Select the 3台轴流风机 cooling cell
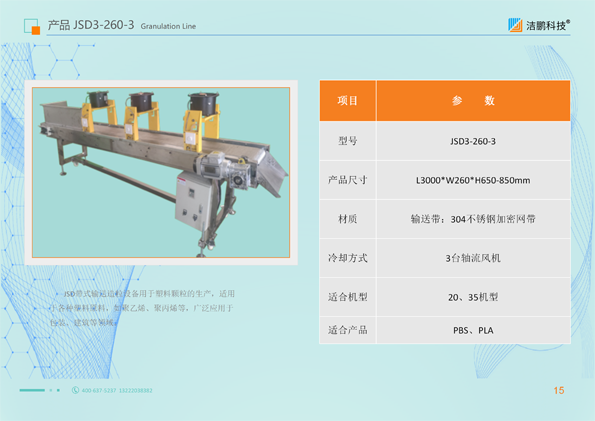 coord(473,258)
